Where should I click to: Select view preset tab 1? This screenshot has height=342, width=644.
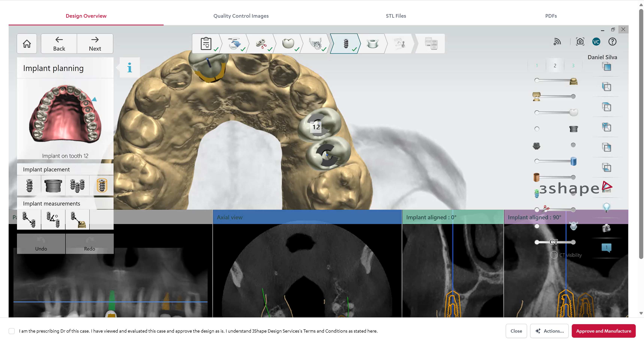point(537,66)
